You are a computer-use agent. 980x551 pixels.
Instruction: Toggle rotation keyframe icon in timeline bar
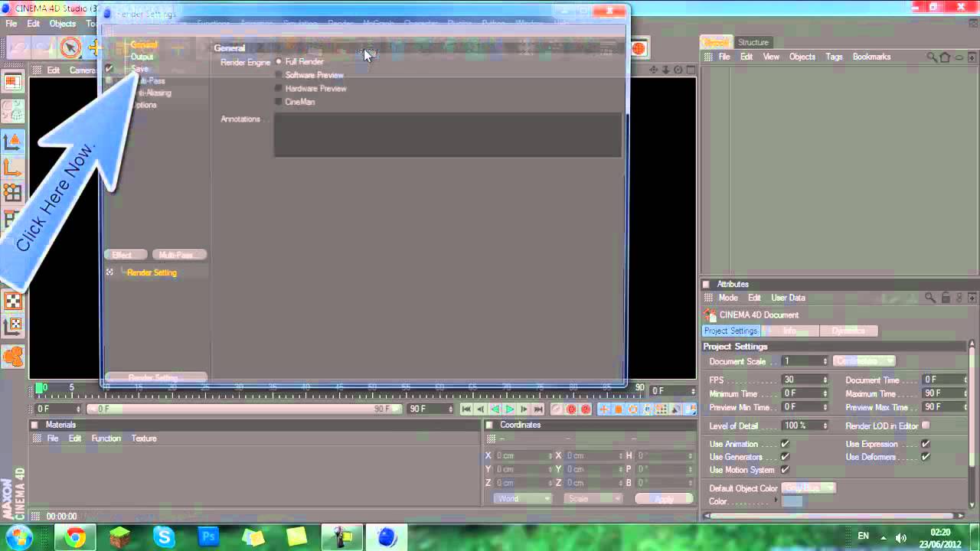coord(632,409)
